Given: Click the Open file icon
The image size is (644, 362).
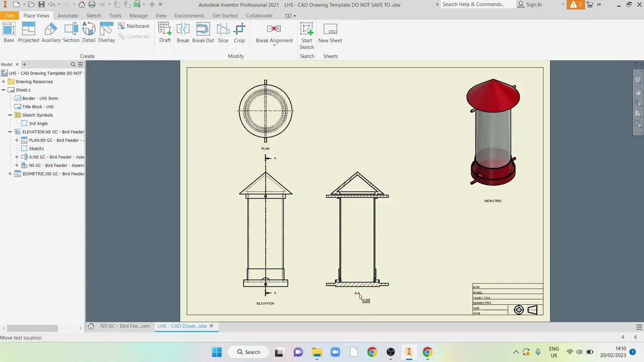Looking at the screenshot, I should pos(31,5).
